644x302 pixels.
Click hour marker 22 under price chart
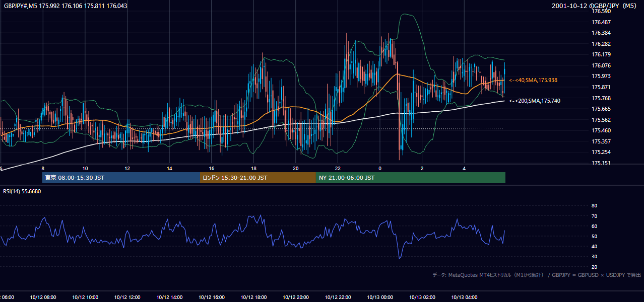pos(338,168)
